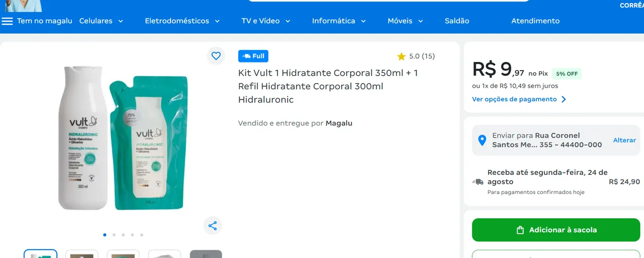Click the Full delivery badge

(x=253, y=56)
